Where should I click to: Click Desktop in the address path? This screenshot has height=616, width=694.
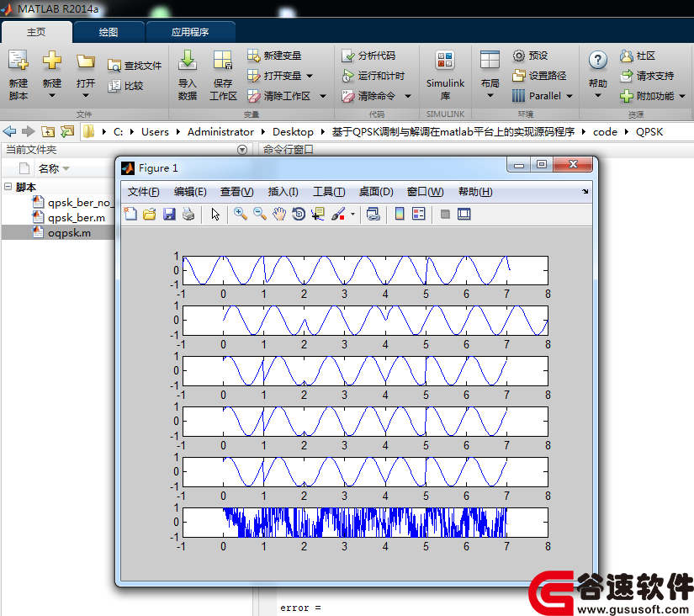click(293, 131)
